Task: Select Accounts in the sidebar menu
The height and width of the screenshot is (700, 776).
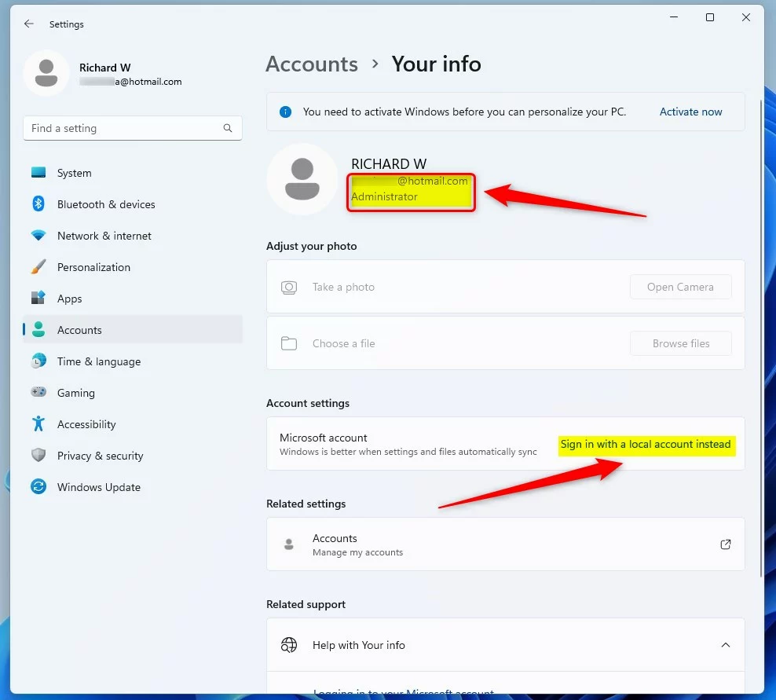Action: point(79,330)
